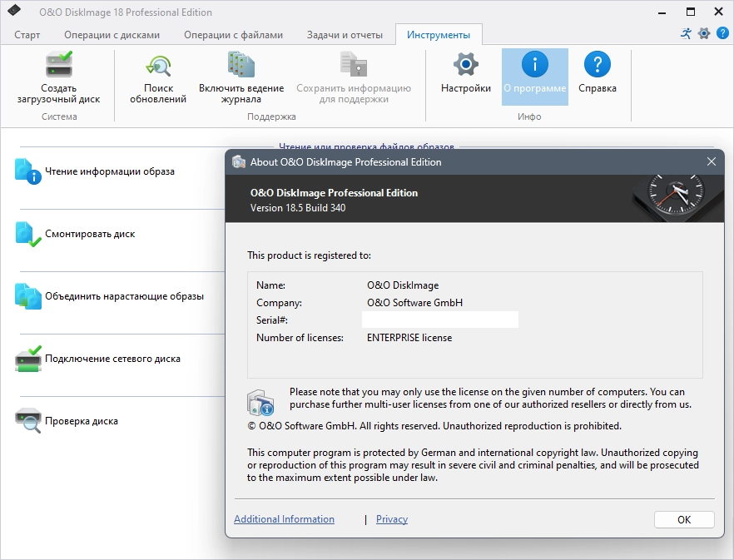This screenshot has height=560, width=734.
Task: Click small blue help icon top right
Action: pos(722,33)
